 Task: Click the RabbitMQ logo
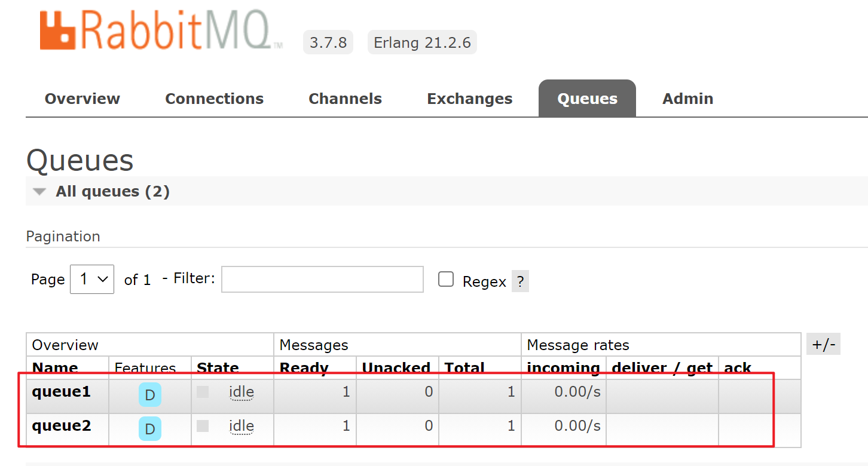click(x=161, y=31)
